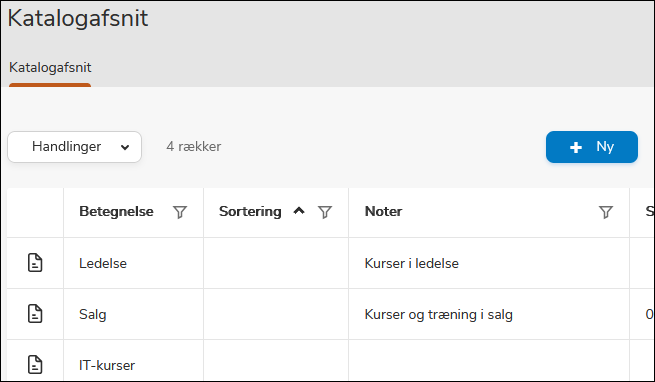This screenshot has height=382, width=655.
Task: Open the Salg row document icon
Action: point(35,314)
